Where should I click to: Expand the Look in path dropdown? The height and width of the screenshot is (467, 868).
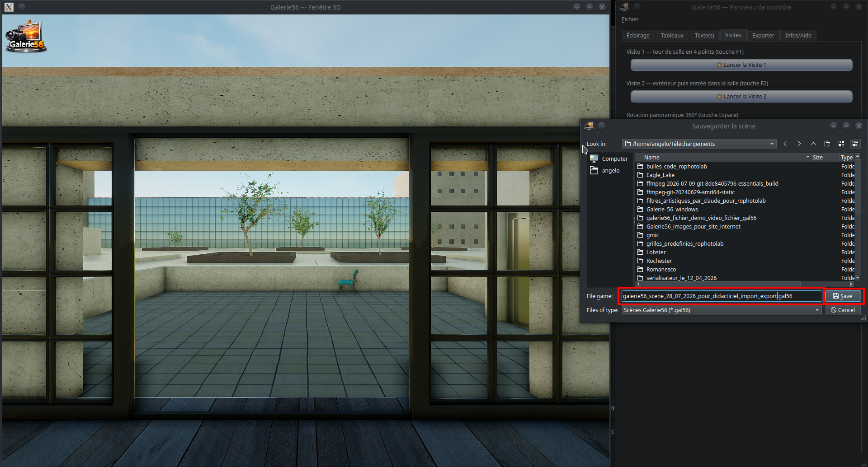[x=772, y=144]
